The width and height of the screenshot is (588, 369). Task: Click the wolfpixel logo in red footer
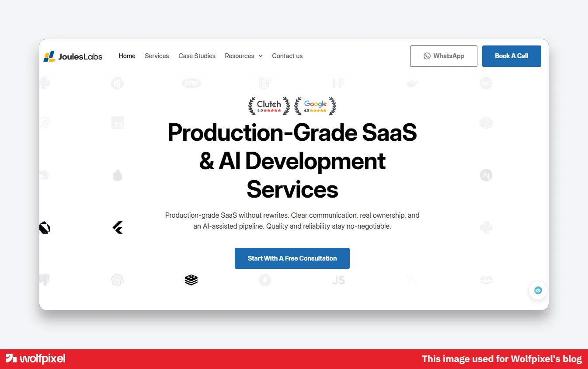click(36, 359)
